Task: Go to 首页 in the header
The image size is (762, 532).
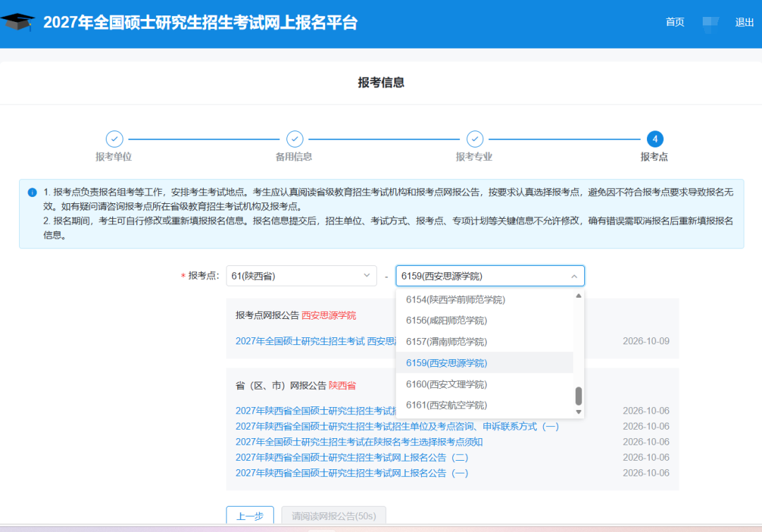Action: tap(675, 22)
